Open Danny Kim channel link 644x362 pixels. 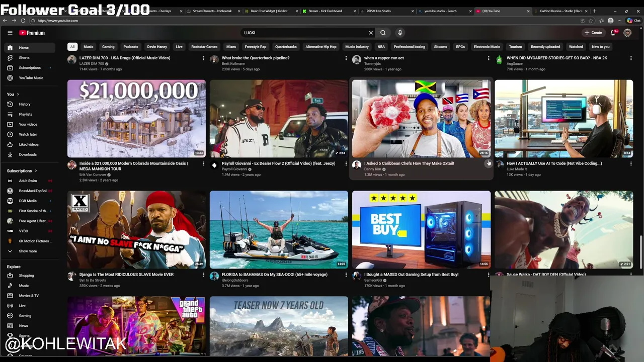(372, 169)
